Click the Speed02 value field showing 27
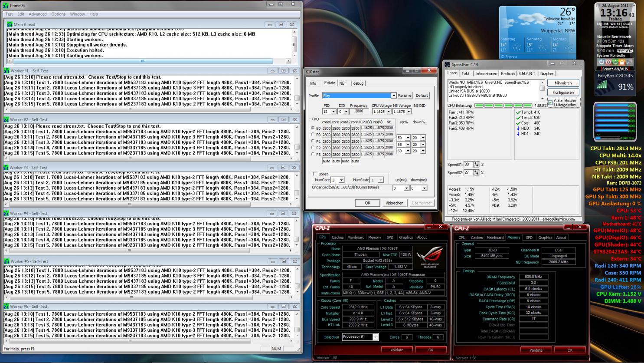 pos(468,172)
